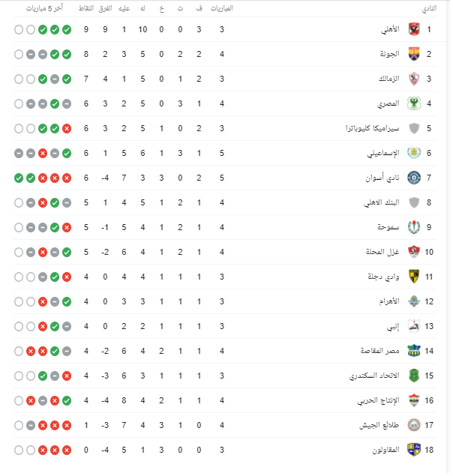The height and width of the screenshot is (476, 453).
Task: Click the red loss indicator in Ceramica Cleopatra's row
Action: [67, 128]
